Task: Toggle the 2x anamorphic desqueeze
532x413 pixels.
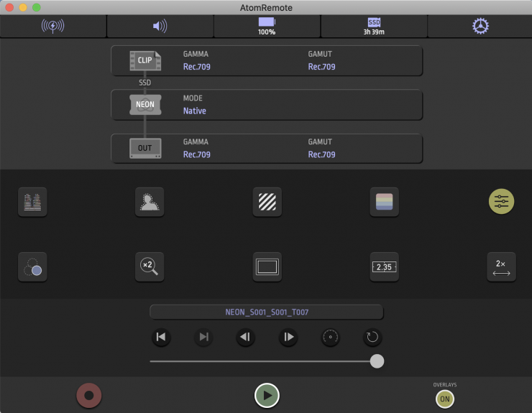Action: click(x=501, y=267)
